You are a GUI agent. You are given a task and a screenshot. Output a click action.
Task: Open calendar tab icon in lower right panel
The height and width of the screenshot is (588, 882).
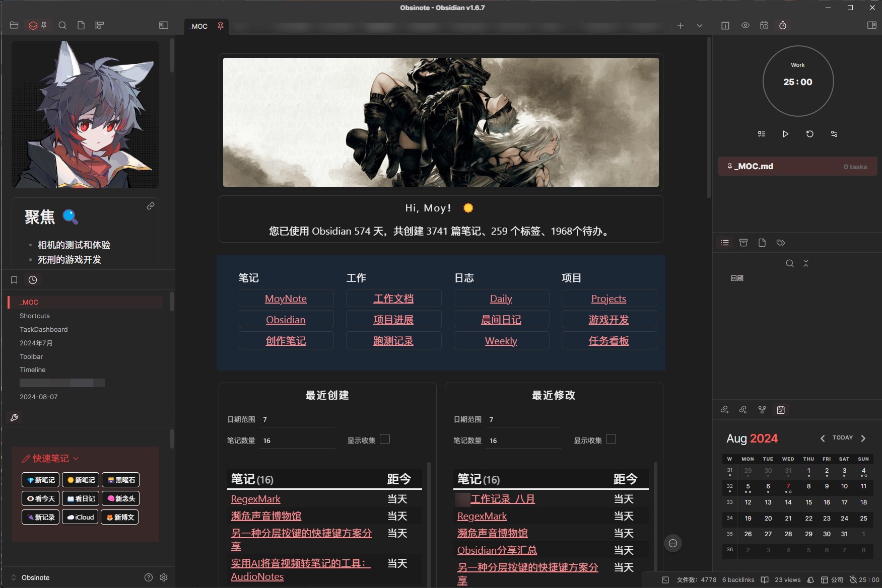pos(781,410)
